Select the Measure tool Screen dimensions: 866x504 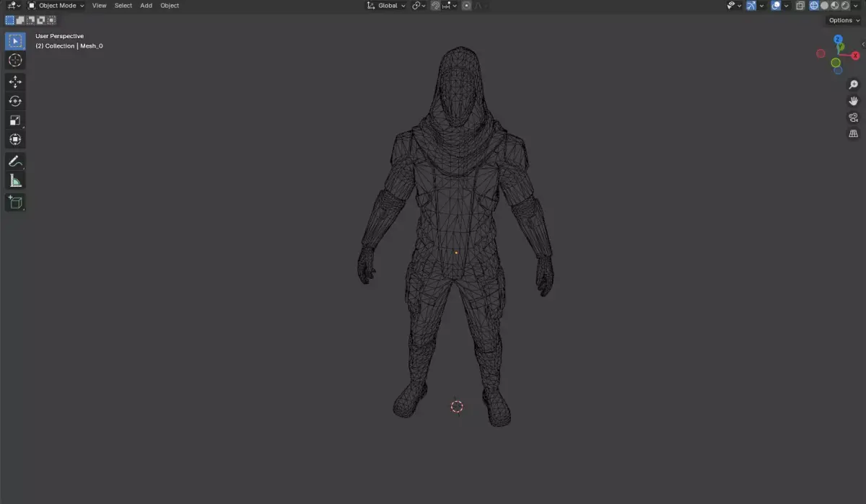[x=15, y=180]
